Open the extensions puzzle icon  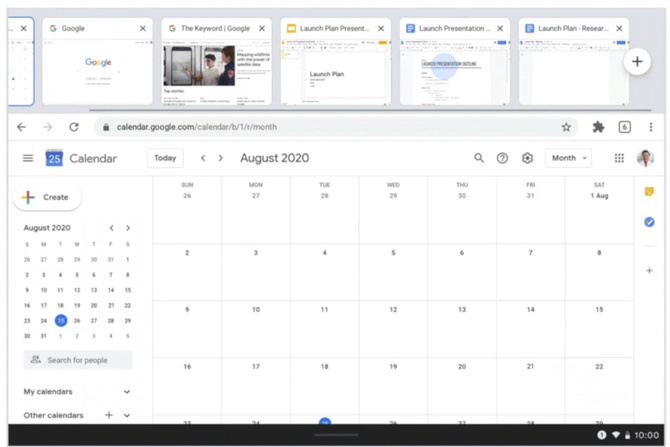[x=598, y=127]
